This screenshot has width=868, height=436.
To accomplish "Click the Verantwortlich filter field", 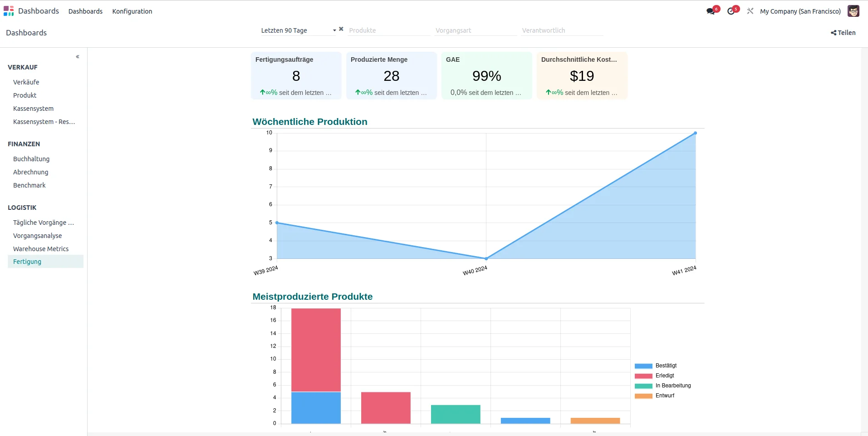I will (562, 30).
